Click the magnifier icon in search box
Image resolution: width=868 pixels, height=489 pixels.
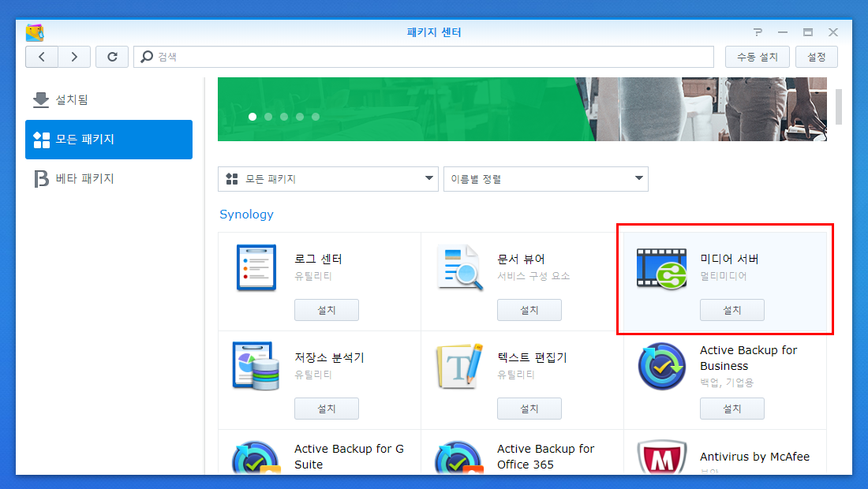147,57
